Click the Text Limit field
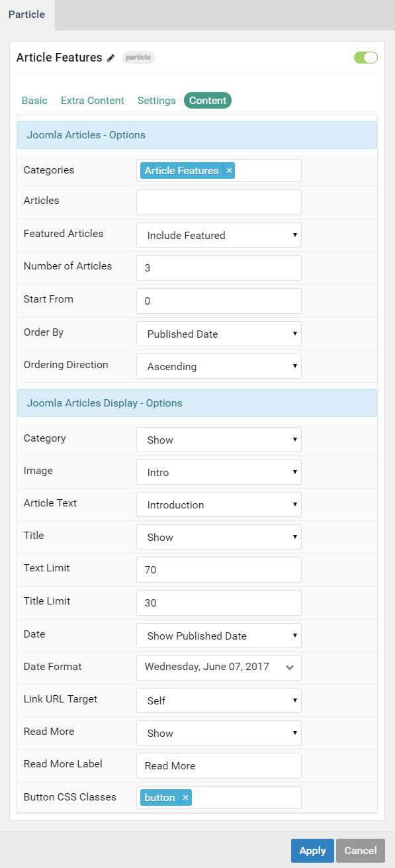This screenshot has height=868, width=395. click(x=219, y=569)
